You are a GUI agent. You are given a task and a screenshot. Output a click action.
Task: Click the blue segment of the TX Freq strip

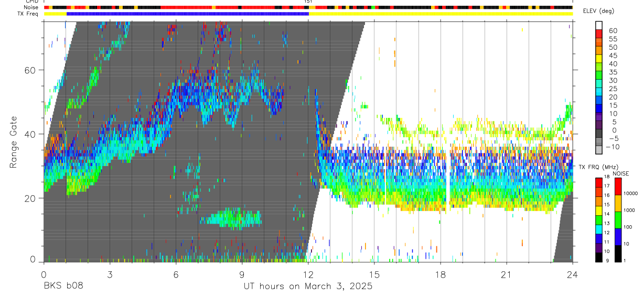click(x=188, y=14)
